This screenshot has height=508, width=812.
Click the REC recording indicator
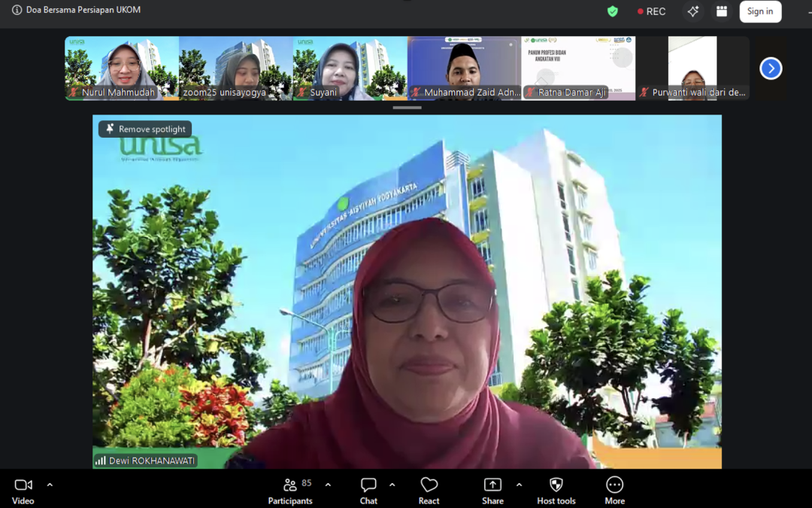pyautogui.click(x=651, y=11)
